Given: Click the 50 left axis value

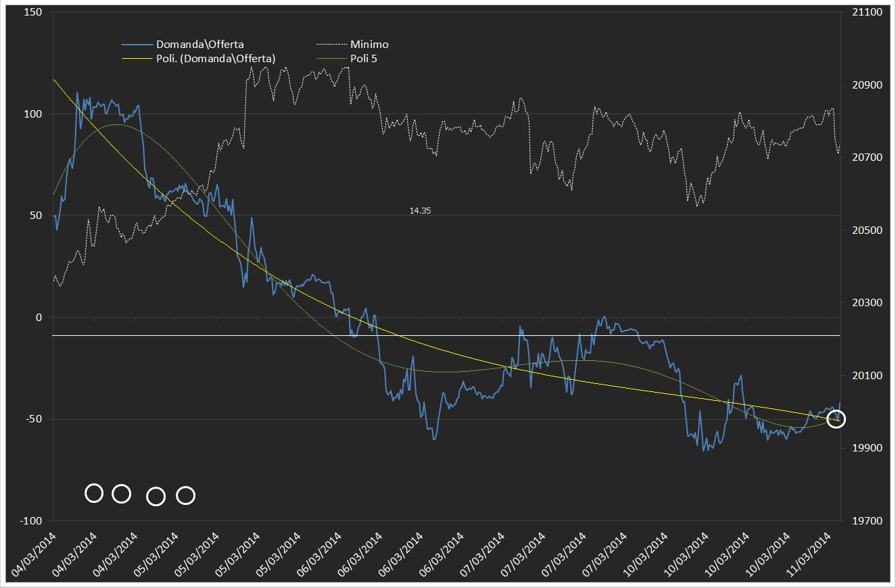Looking at the screenshot, I should [36, 216].
